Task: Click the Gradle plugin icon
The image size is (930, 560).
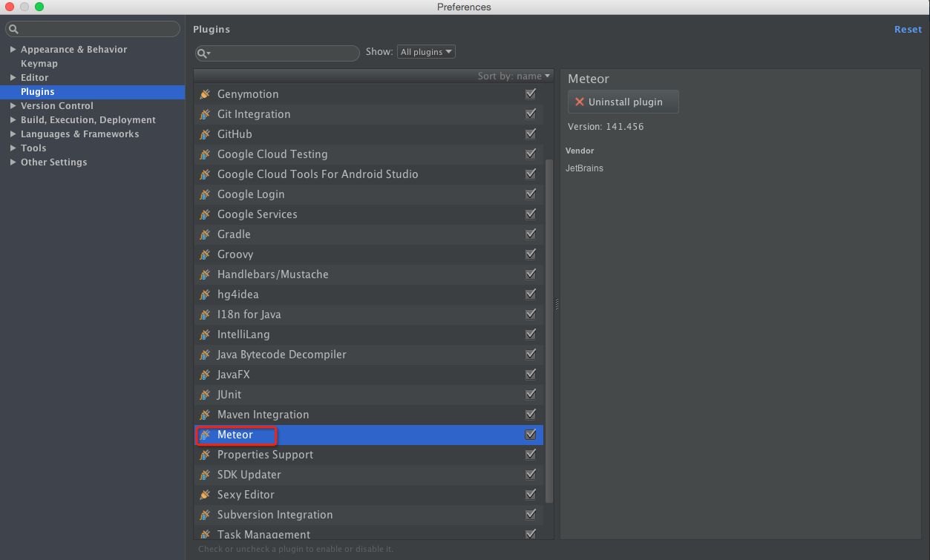Action: 205,234
